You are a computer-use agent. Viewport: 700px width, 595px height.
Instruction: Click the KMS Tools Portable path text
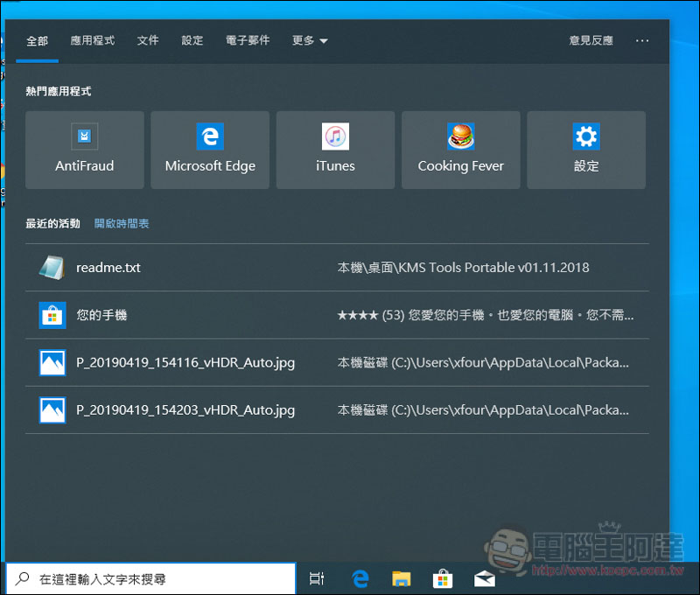tap(463, 268)
